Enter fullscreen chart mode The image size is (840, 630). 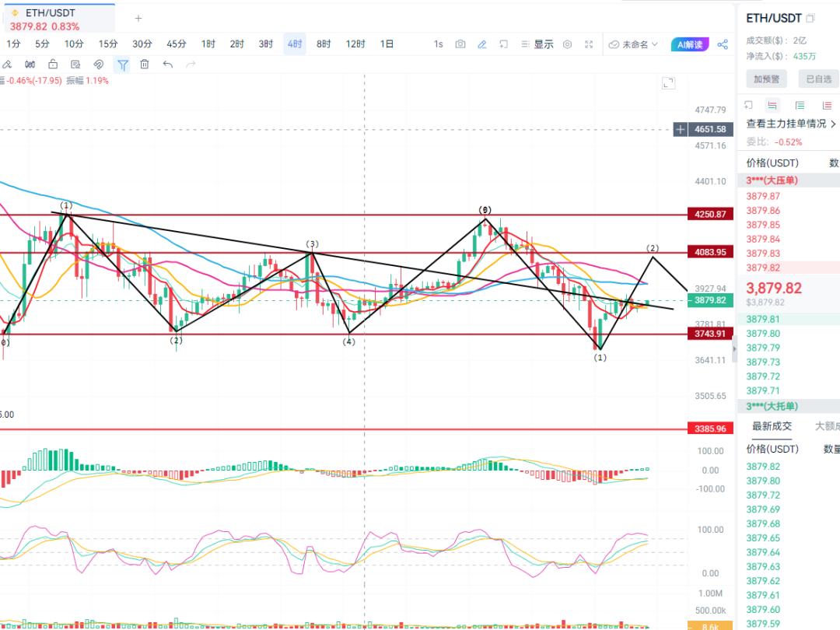589,44
